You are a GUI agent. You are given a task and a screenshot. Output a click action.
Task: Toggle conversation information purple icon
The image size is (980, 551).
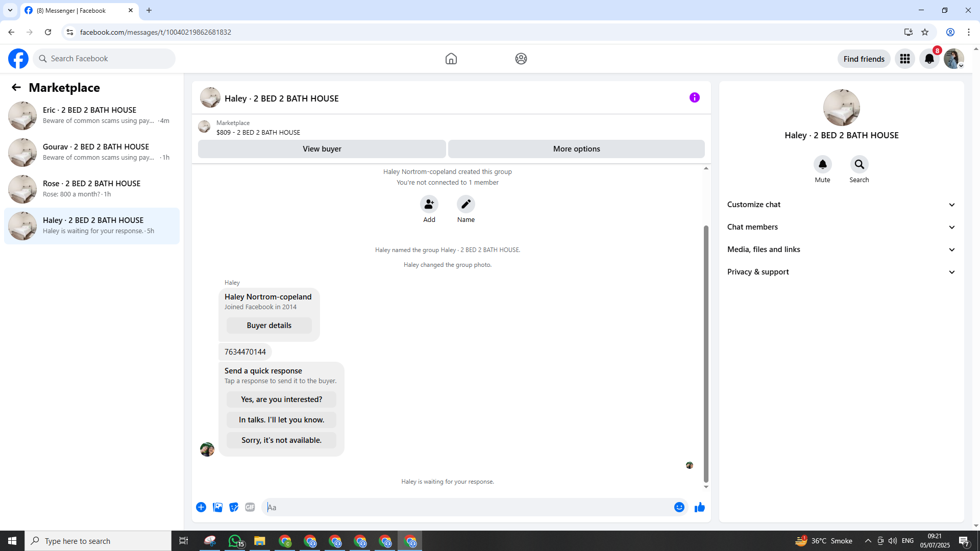(x=694, y=97)
